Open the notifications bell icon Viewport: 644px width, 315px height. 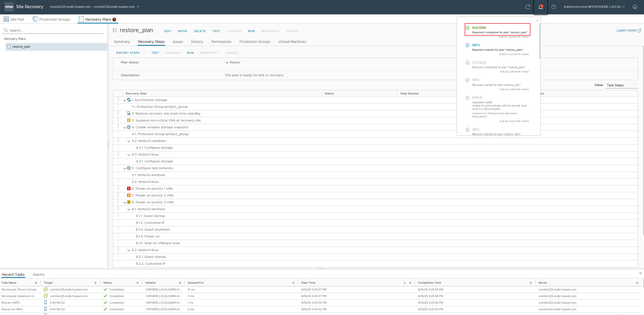[540, 7]
